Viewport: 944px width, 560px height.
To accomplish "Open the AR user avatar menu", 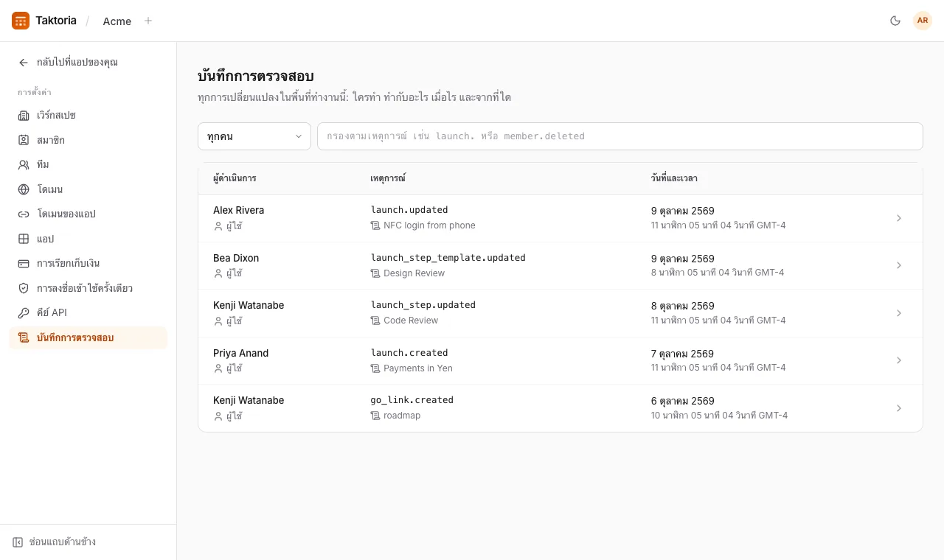I will tap(923, 21).
